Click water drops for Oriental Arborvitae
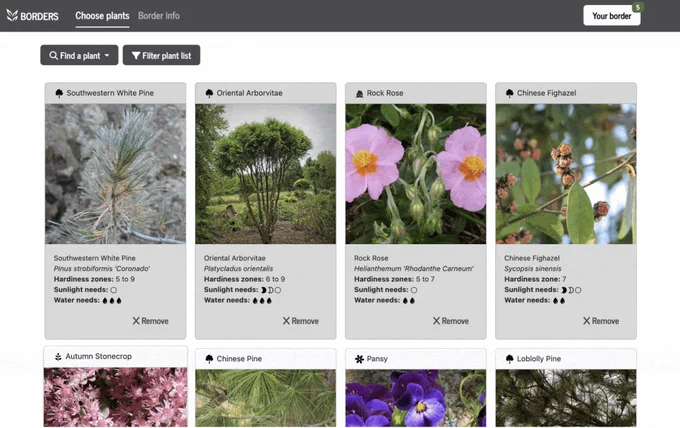 (x=262, y=301)
